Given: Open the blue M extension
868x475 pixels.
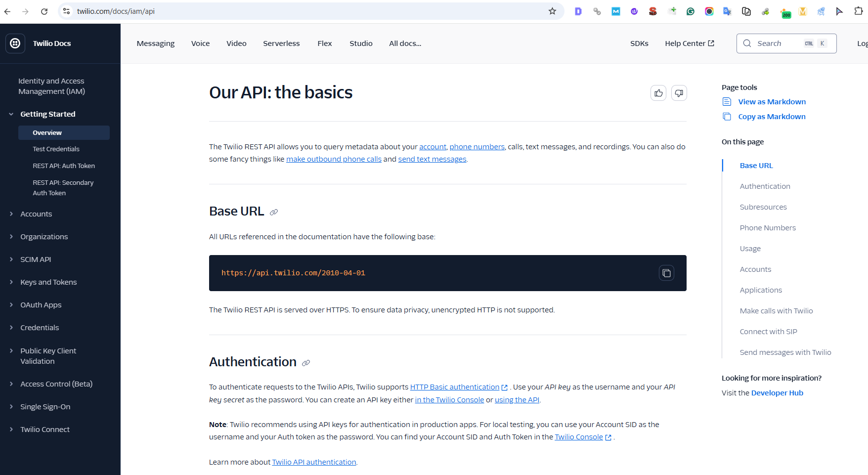Looking at the screenshot, I should click(615, 11).
